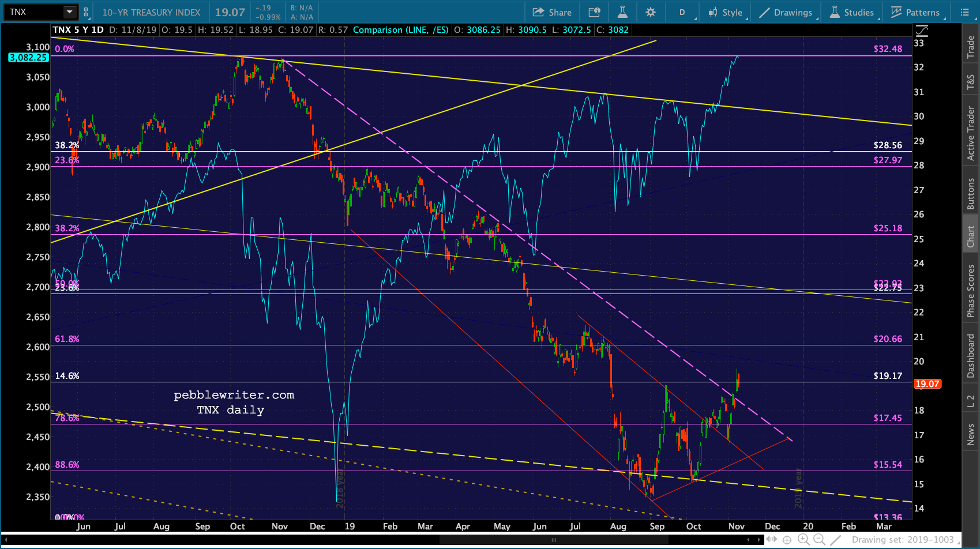Click the B: N/A bid quote
This screenshot has height=549, width=980.
(302, 8)
